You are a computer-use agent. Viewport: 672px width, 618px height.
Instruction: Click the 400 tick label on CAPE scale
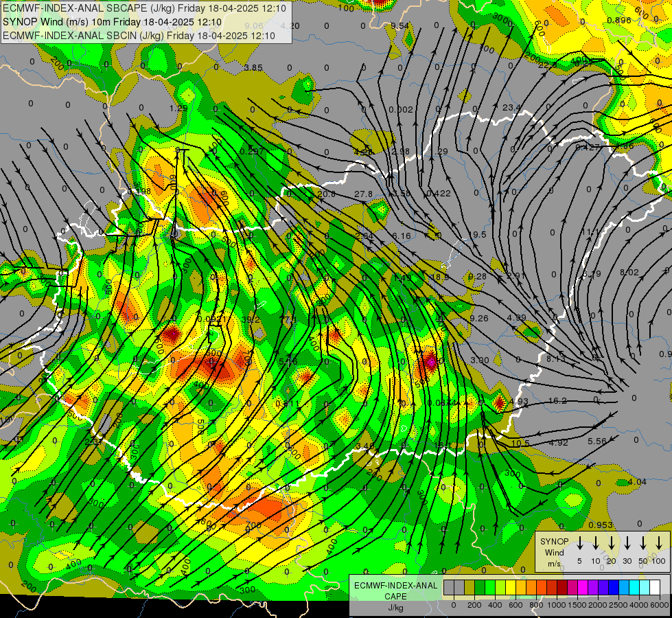pyautogui.click(x=495, y=605)
